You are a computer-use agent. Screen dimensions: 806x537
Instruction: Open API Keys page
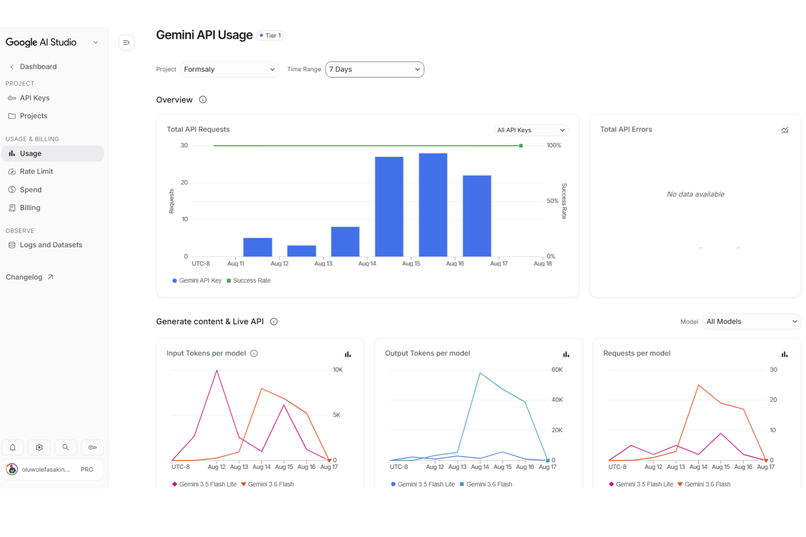(34, 98)
